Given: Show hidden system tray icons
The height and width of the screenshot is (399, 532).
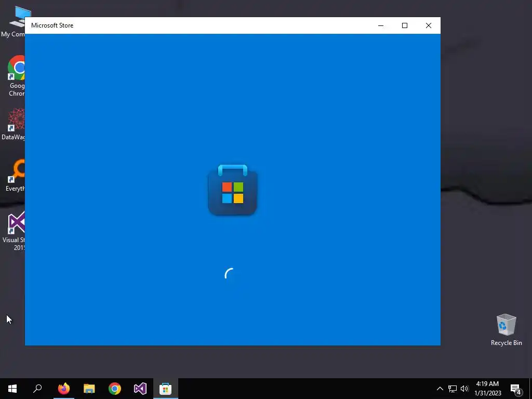Looking at the screenshot, I should (440, 389).
